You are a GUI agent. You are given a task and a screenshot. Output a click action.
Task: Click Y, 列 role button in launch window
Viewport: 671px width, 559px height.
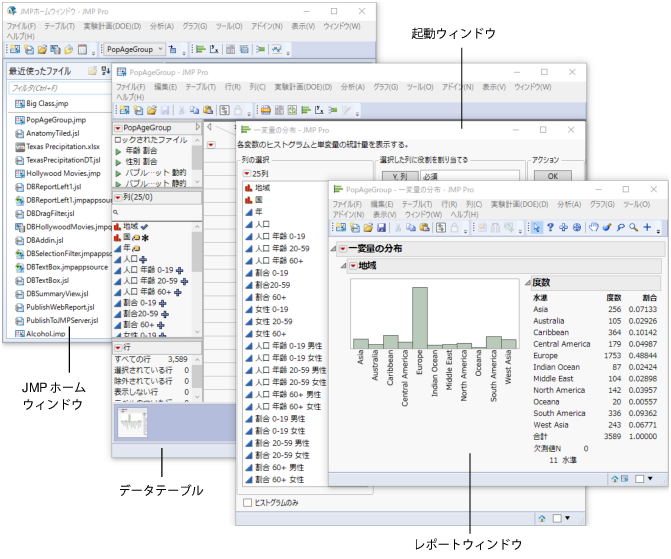400,176
